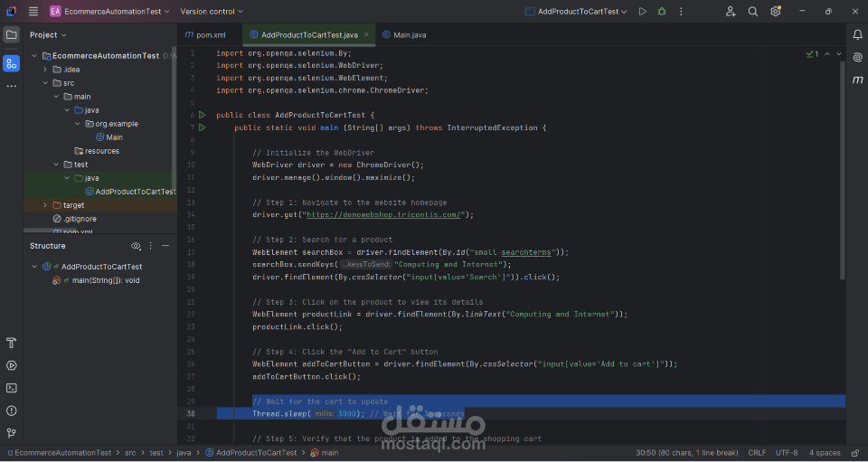This screenshot has width=868, height=462.
Task: Open EcommerceAutomationTest project dropdown
Action: [x=109, y=11]
